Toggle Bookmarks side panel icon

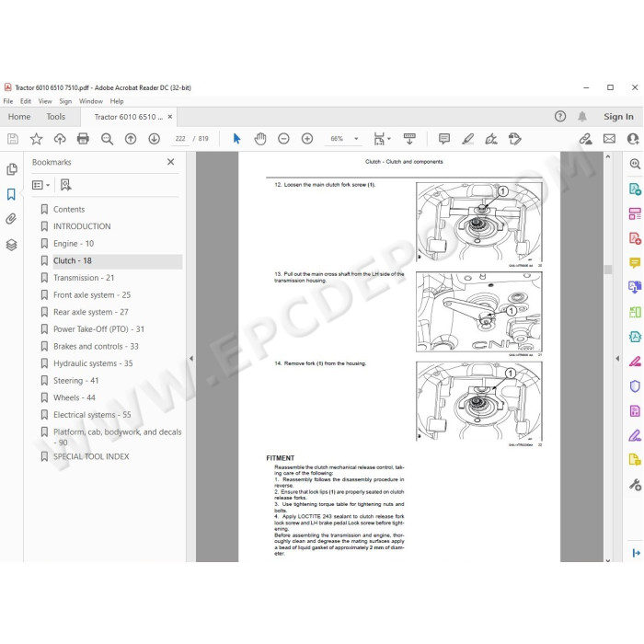(x=11, y=194)
